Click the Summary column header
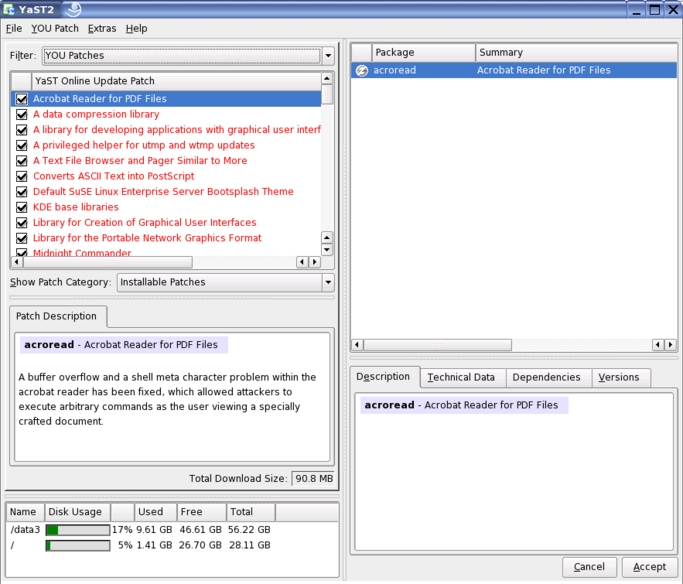683x584 pixels. [500, 53]
